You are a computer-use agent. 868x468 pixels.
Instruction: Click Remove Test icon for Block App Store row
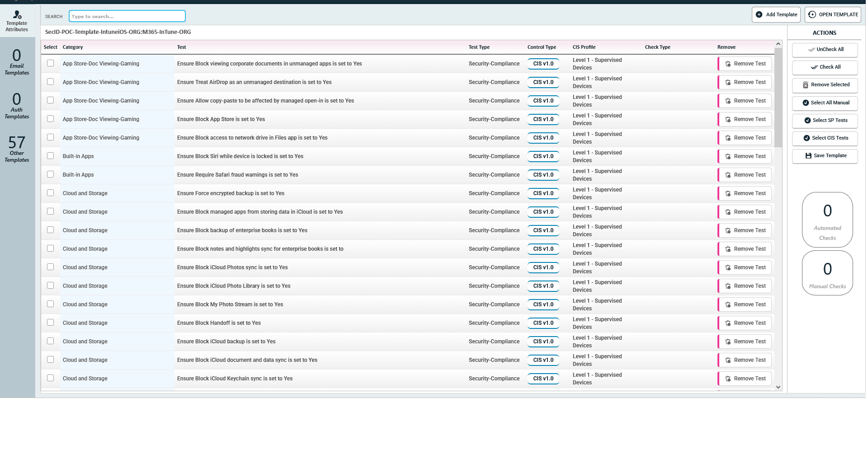(x=728, y=120)
